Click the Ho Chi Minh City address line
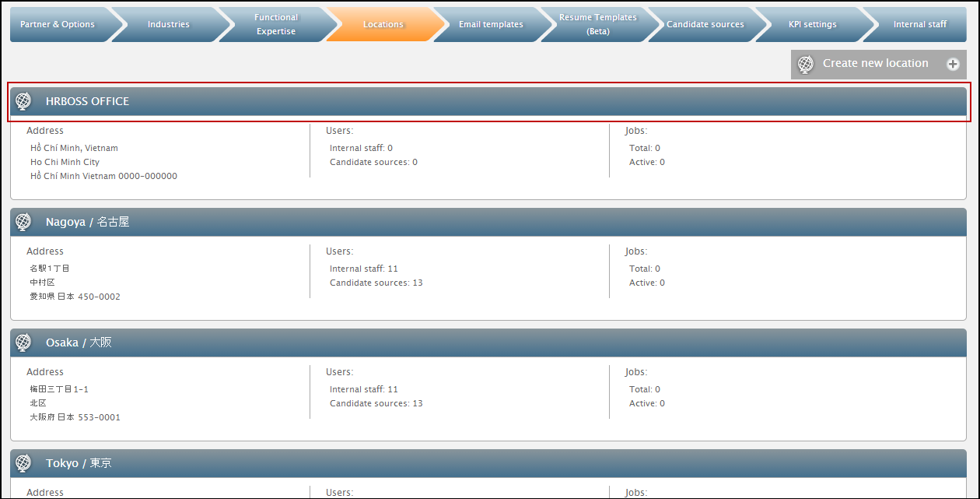 point(65,162)
